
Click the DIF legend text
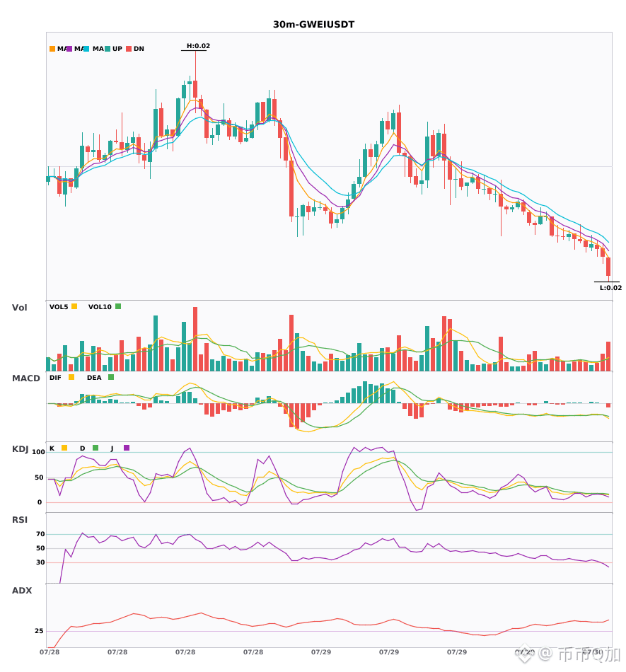tap(55, 378)
